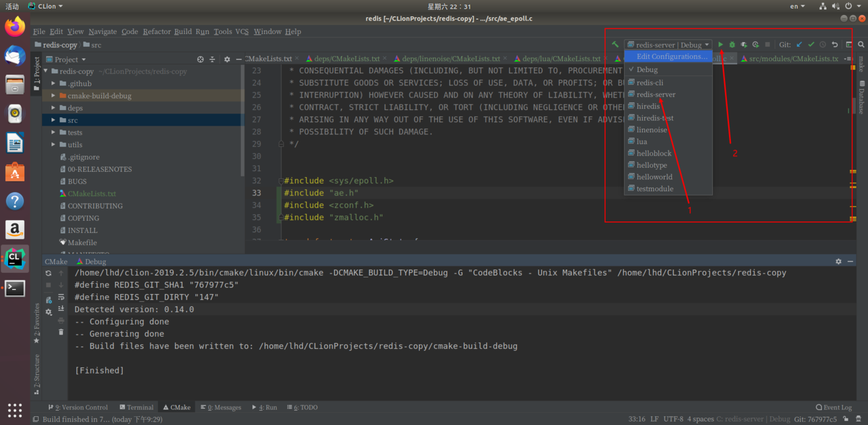Open Thunderbird mail in the dock
This screenshot has height=425, width=868.
click(x=15, y=56)
